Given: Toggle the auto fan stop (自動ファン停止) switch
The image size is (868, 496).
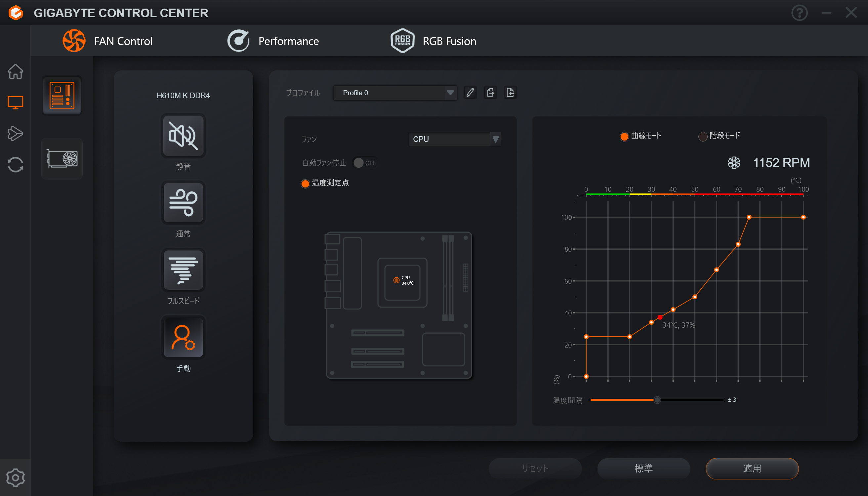Looking at the screenshot, I should tap(364, 163).
